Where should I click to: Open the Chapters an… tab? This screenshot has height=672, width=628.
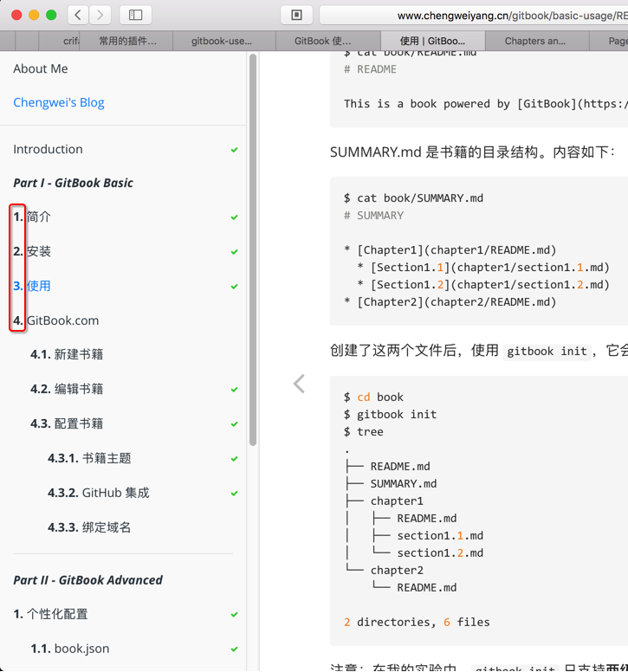[x=535, y=42]
